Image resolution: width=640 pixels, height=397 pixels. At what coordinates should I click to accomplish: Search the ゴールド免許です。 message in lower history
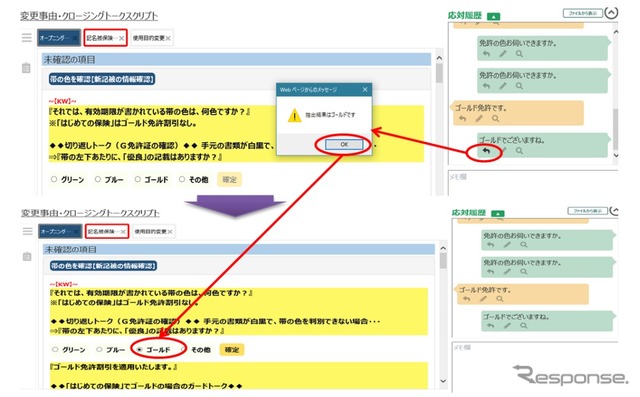point(500,299)
